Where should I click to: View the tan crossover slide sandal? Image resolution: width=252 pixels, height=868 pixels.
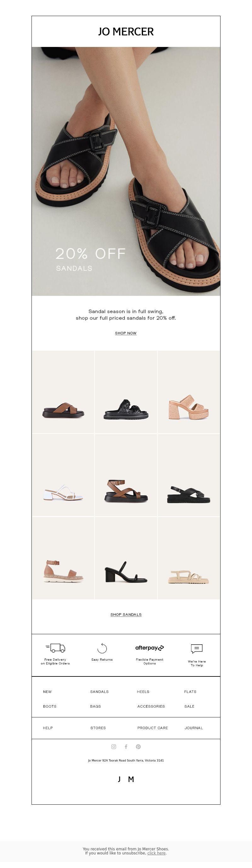[x=63, y=392]
